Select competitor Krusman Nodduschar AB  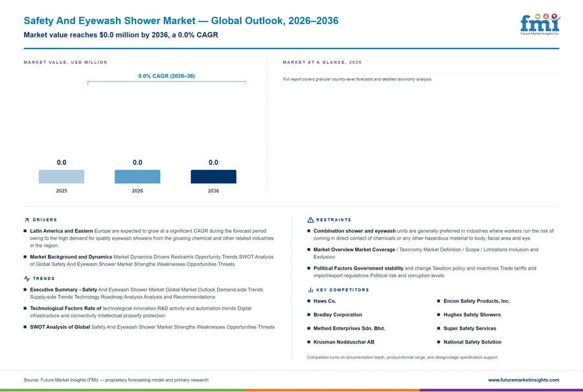(x=343, y=342)
